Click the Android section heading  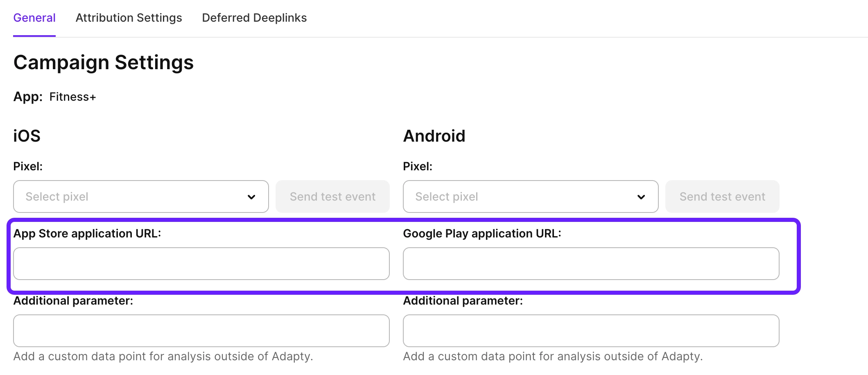434,136
